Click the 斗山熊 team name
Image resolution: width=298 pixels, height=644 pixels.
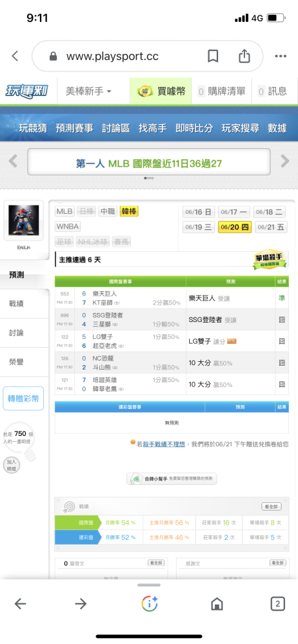(103, 367)
